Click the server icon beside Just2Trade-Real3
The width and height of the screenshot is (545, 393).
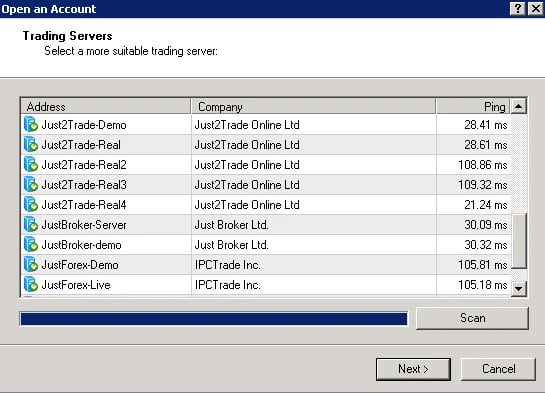click(x=31, y=185)
